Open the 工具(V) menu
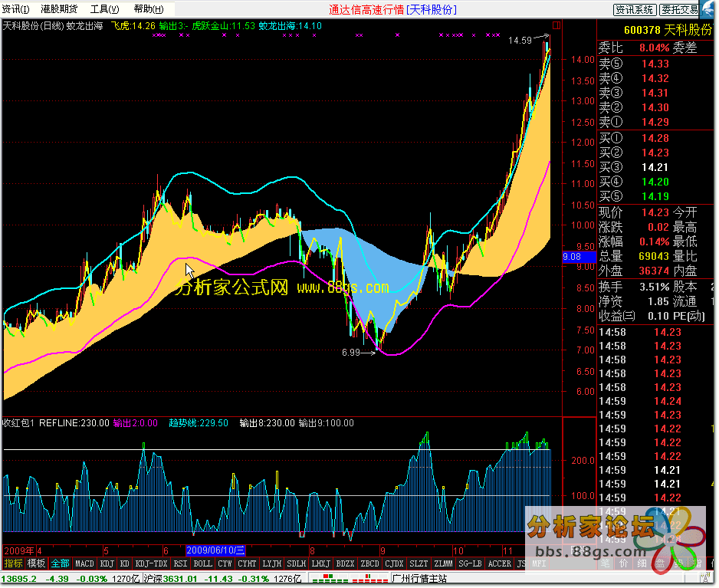The width and height of the screenshot is (719, 588). 104,8
